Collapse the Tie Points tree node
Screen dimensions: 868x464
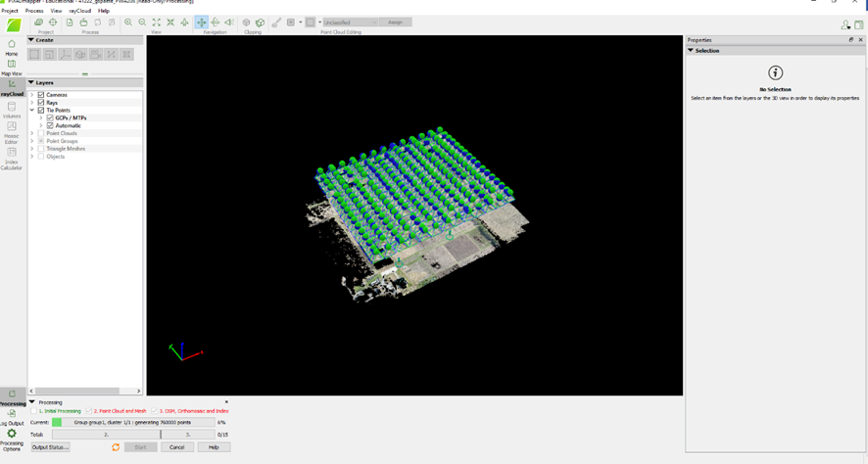(32, 110)
